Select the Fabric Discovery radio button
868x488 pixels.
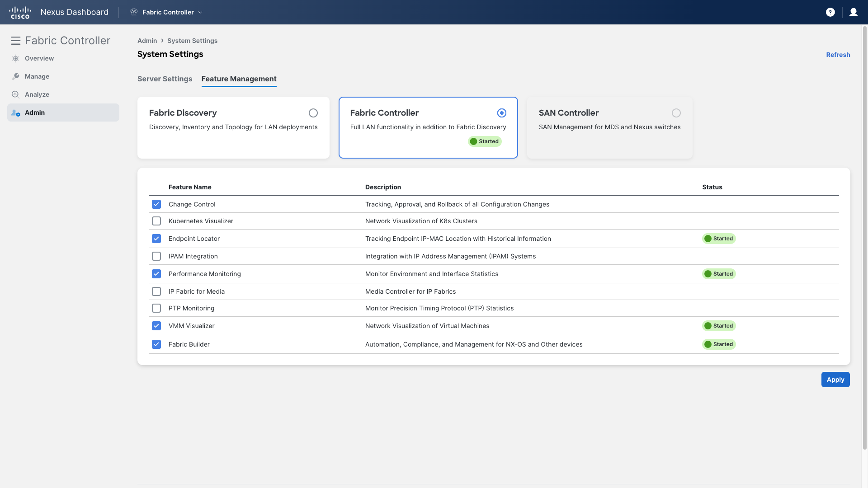click(x=313, y=113)
